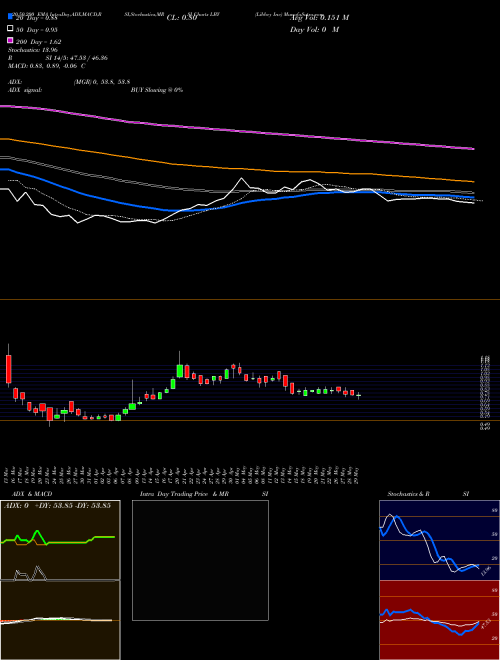Viewport: 500px width, 660px height.
Task: Click the 'CL: 0.80' closing price label
Action: coord(182,18)
